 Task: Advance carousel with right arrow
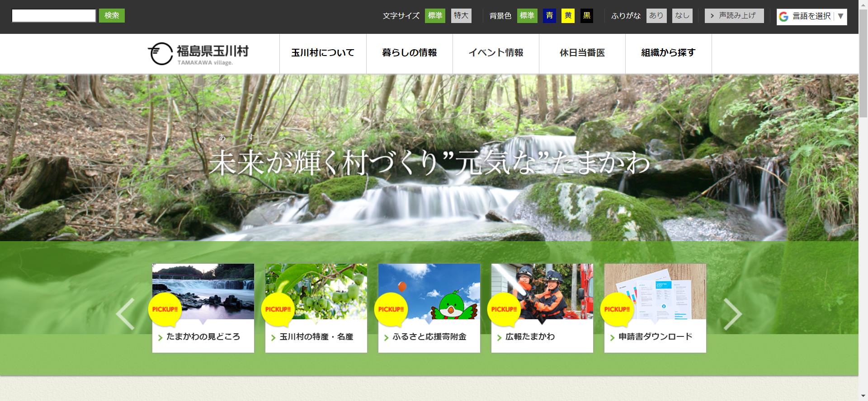click(732, 314)
